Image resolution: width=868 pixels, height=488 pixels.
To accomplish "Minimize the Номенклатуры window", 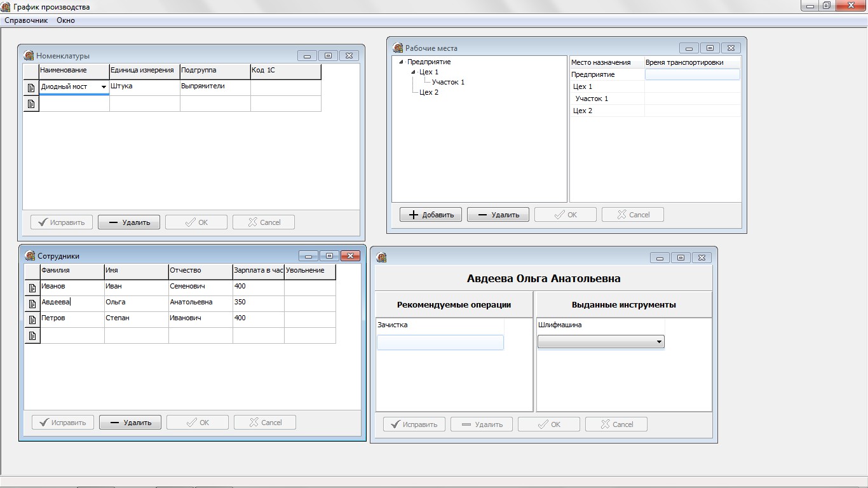I will [x=308, y=55].
